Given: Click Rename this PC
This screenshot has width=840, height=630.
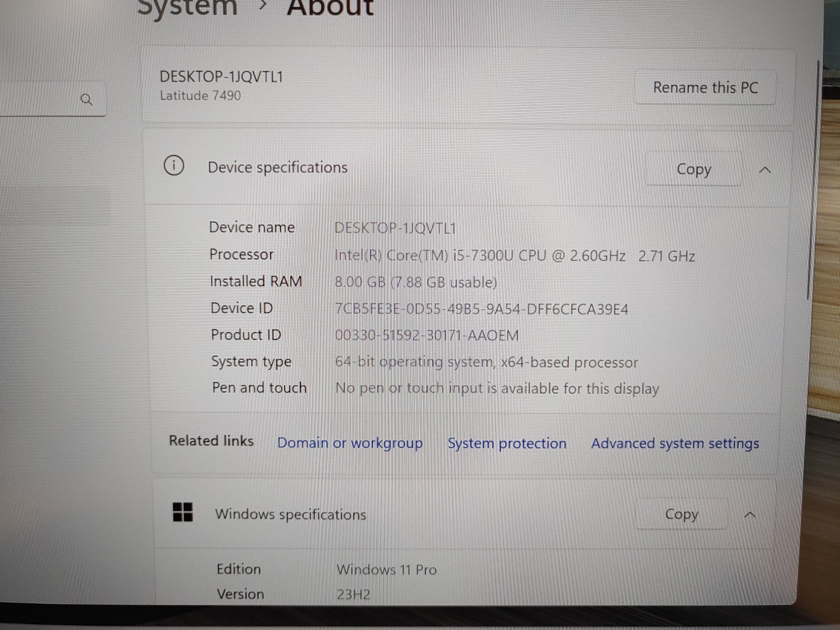Looking at the screenshot, I should 705,87.
